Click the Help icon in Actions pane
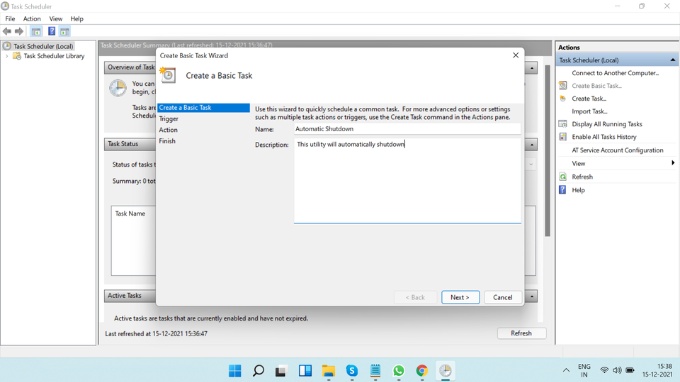Viewport: 680px width, 382px height. pos(562,190)
